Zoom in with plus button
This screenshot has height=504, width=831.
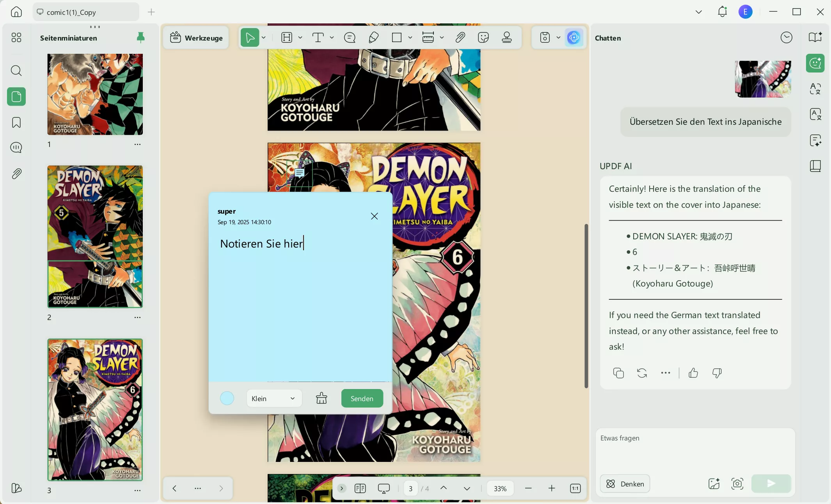click(552, 488)
